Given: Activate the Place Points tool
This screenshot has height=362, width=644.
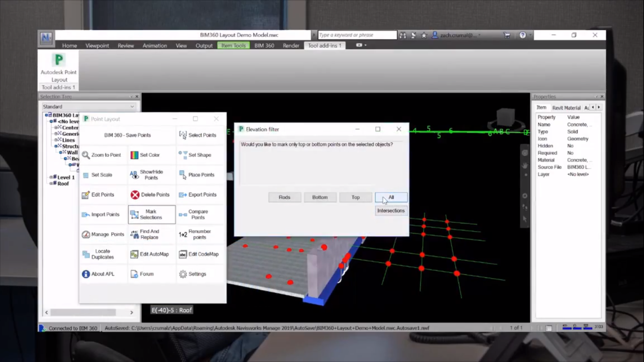Looking at the screenshot, I should [200, 175].
